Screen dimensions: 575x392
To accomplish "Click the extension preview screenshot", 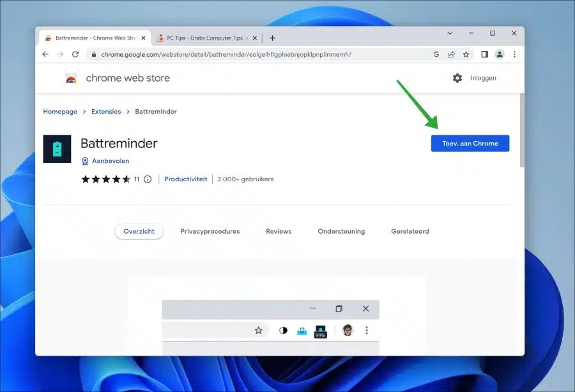I will pos(277,316).
